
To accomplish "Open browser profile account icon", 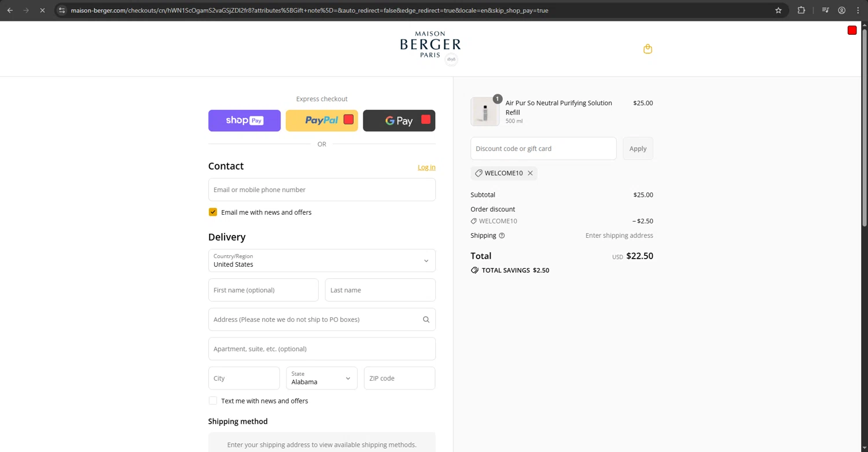I will pyautogui.click(x=842, y=10).
